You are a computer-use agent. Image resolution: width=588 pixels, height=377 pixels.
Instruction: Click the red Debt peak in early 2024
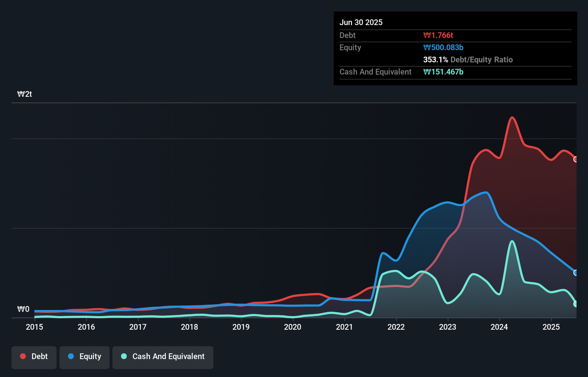tap(512, 118)
